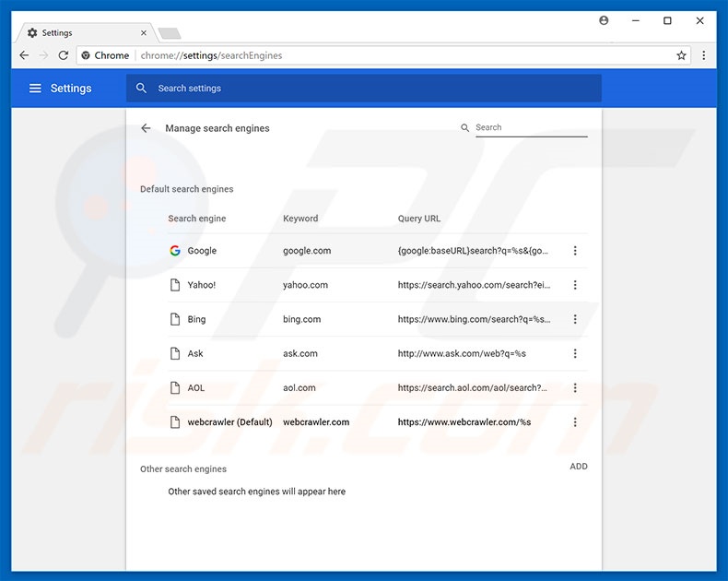Open more actions for Yahoo!
The height and width of the screenshot is (581, 728).
pyautogui.click(x=575, y=285)
